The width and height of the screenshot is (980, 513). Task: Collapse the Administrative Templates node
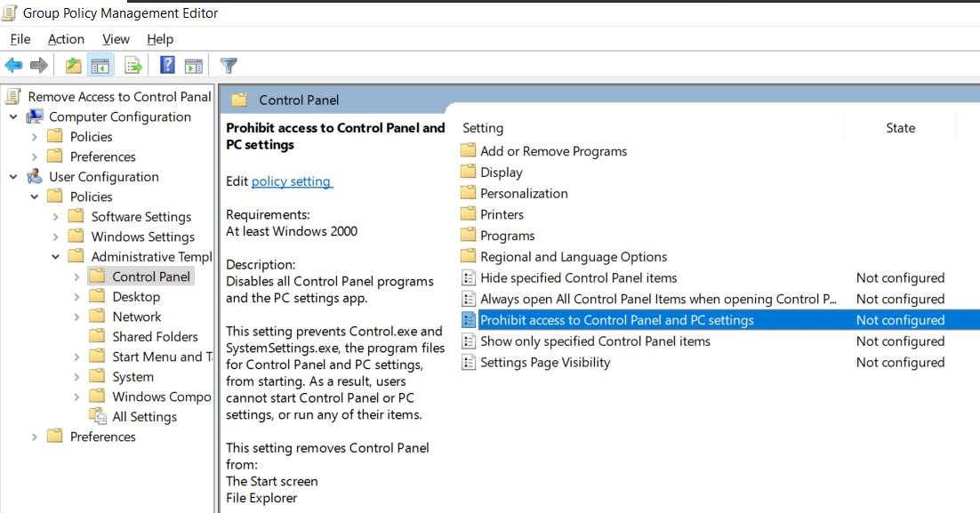(x=56, y=257)
